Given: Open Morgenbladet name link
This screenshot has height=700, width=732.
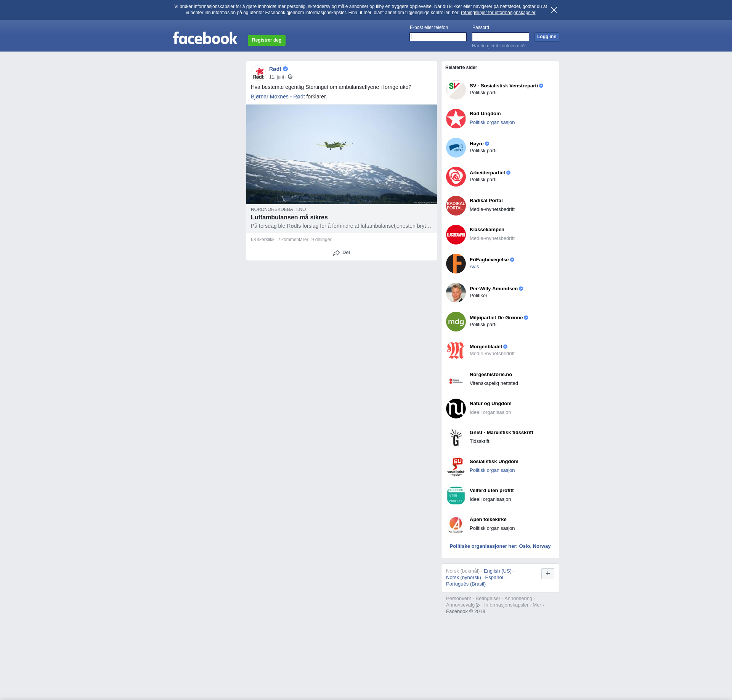Looking at the screenshot, I should (486, 347).
